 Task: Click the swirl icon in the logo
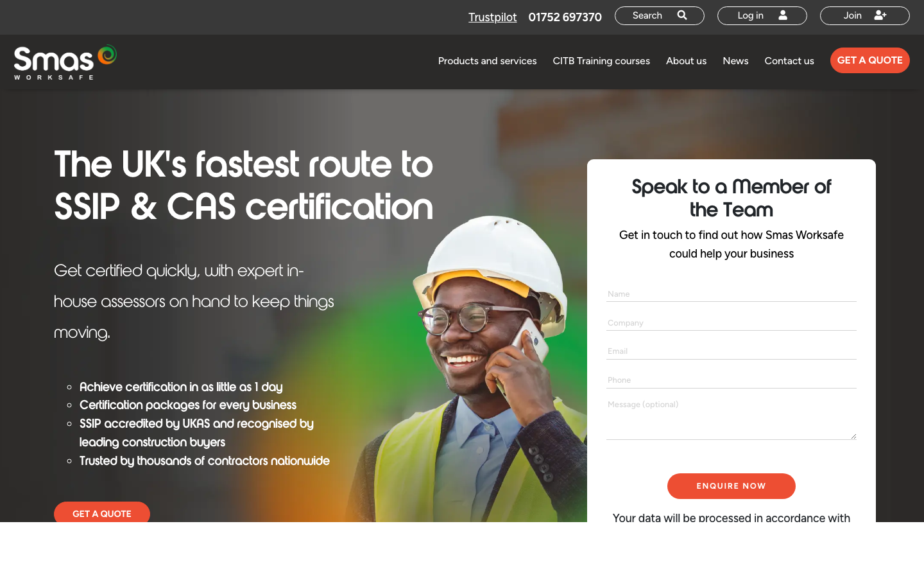tap(106, 55)
